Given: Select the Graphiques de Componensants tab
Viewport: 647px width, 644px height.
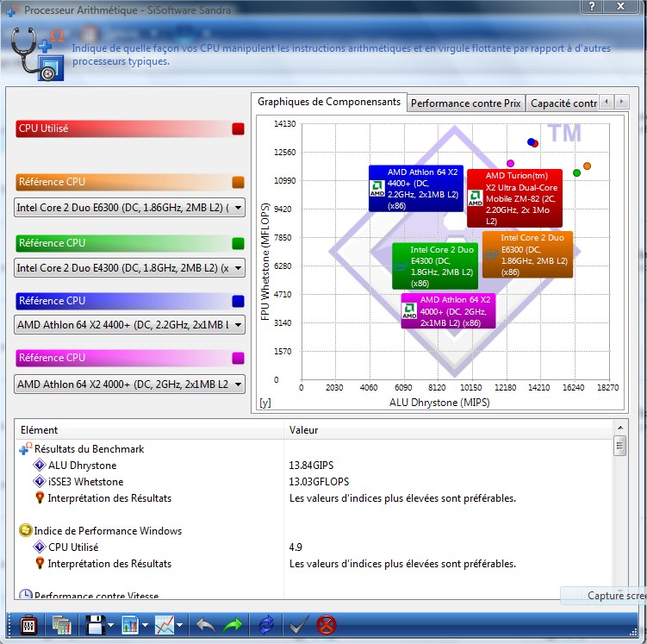Looking at the screenshot, I should 329,102.
